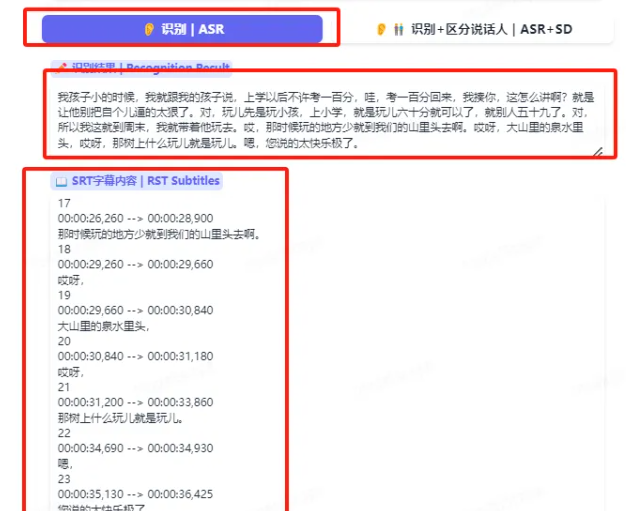Image resolution: width=626 pixels, height=511 pixels.
Task: Select subtitle index number 22
Action: (x=64, y=433)
